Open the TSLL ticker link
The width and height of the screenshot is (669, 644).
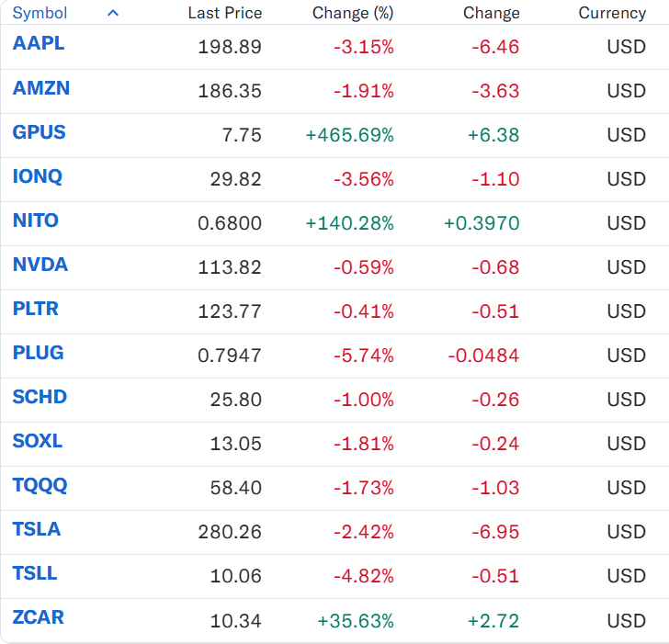tap(35, 573)
